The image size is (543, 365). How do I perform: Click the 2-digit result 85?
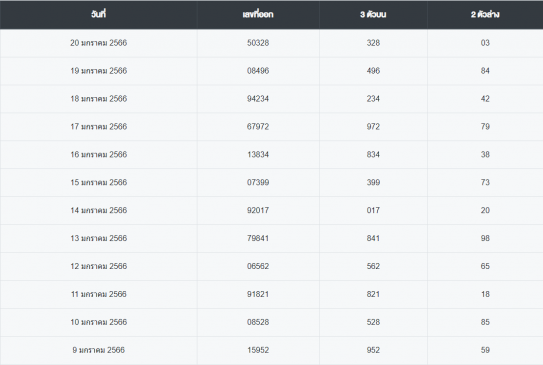coord(485,322)
